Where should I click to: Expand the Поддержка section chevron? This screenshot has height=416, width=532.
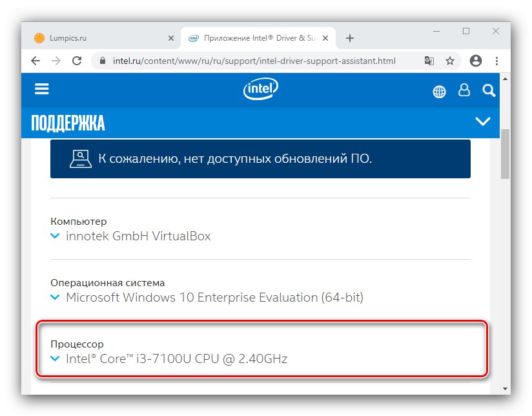click(x=482, y=121)
